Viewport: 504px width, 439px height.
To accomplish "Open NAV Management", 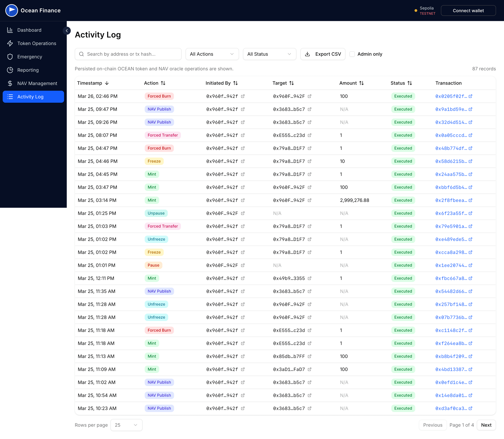I will (37, 83).
